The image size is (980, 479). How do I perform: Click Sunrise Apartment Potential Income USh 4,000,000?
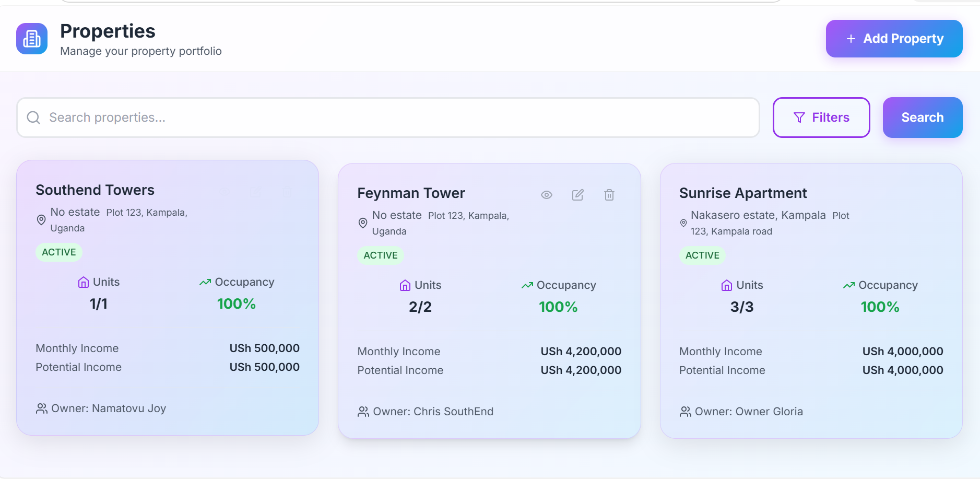point(903,370)
